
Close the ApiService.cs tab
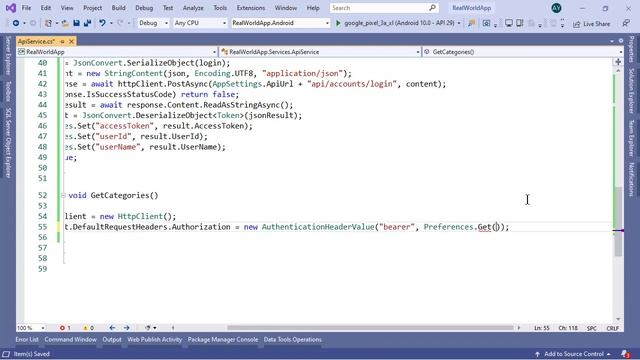tap(71, 42)
